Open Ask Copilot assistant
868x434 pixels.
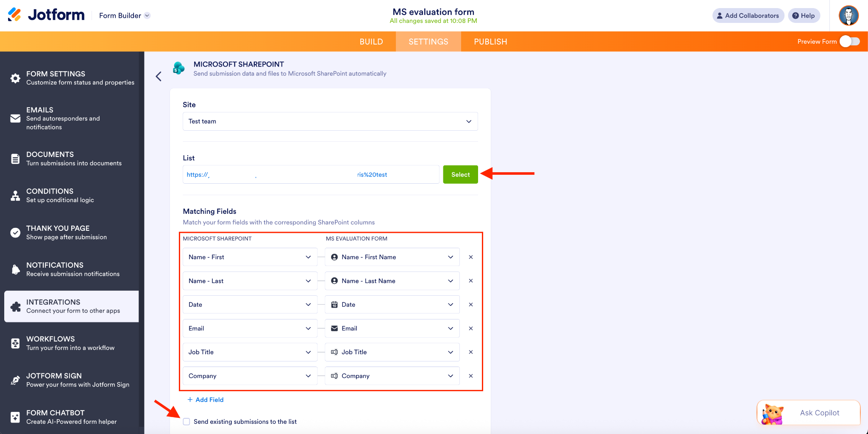point(808,412)
